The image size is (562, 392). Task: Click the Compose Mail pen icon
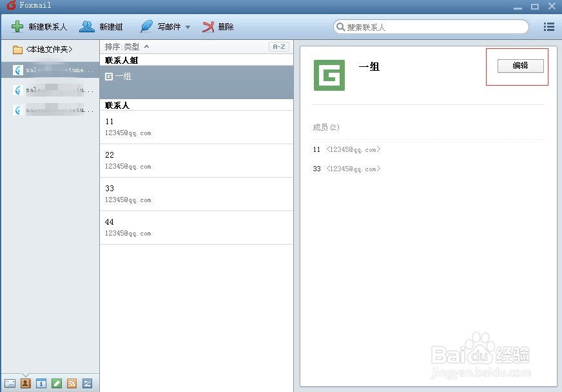pyautogui.click(x=146, y=26)
